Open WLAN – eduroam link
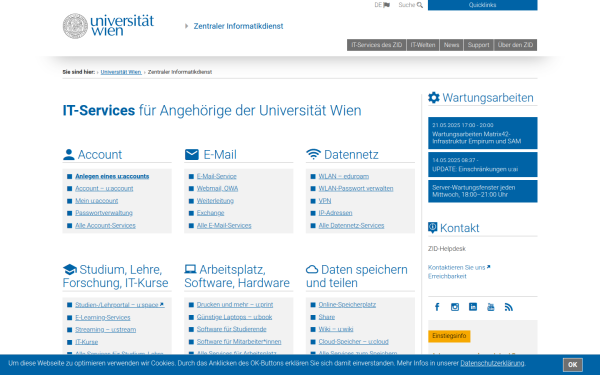This screenshot has height=375, width=600. [x=344, y=176]
